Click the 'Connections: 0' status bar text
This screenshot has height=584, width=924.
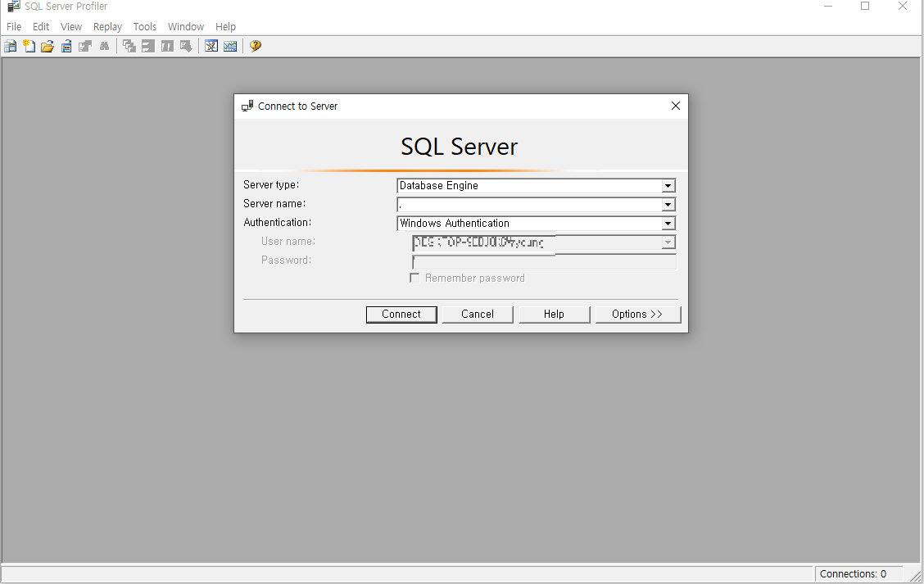853,574
